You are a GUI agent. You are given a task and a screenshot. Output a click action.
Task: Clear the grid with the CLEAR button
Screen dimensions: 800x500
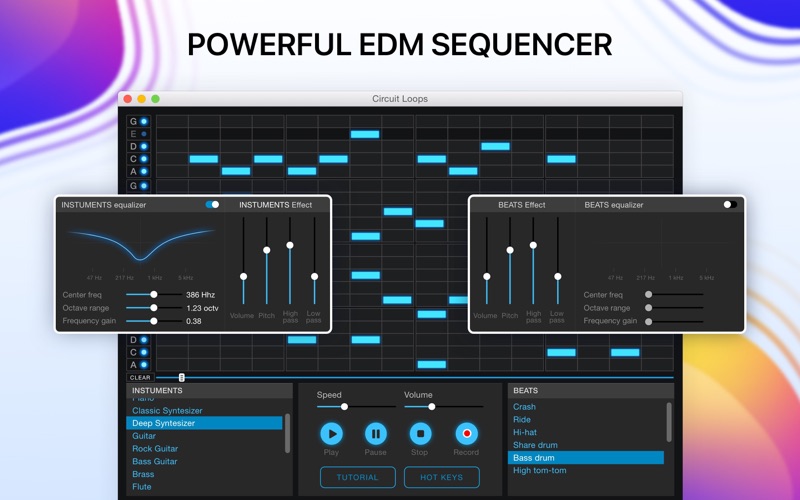140,378
